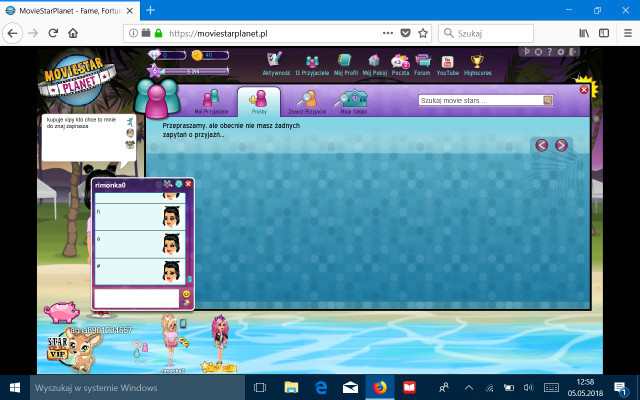Image resolution: width=640 pixels, height=400 pixels.
Task: Click the YouTube icon in the game menu
Action: pos(447,63)
